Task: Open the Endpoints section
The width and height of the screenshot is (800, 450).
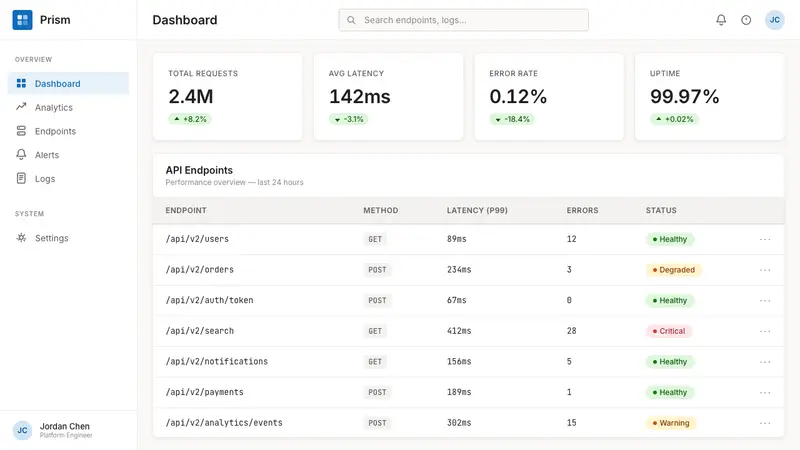Action: tap(68, 131)
